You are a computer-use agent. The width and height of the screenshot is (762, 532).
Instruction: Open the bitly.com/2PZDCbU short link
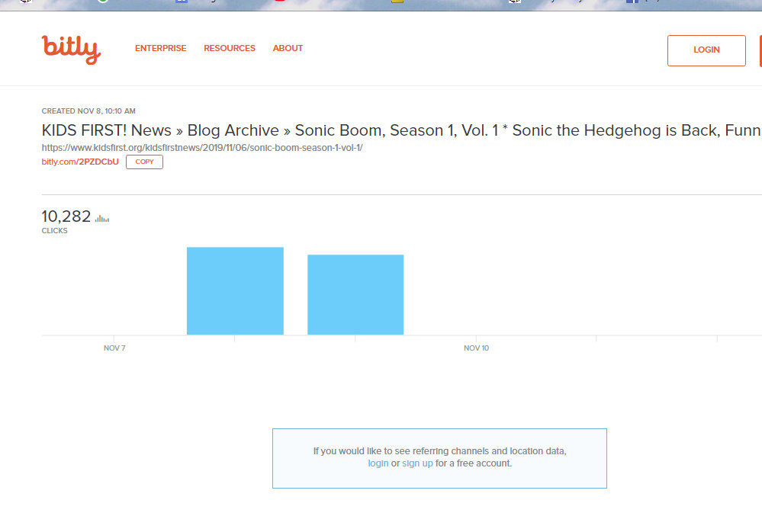tap(80, 162)
